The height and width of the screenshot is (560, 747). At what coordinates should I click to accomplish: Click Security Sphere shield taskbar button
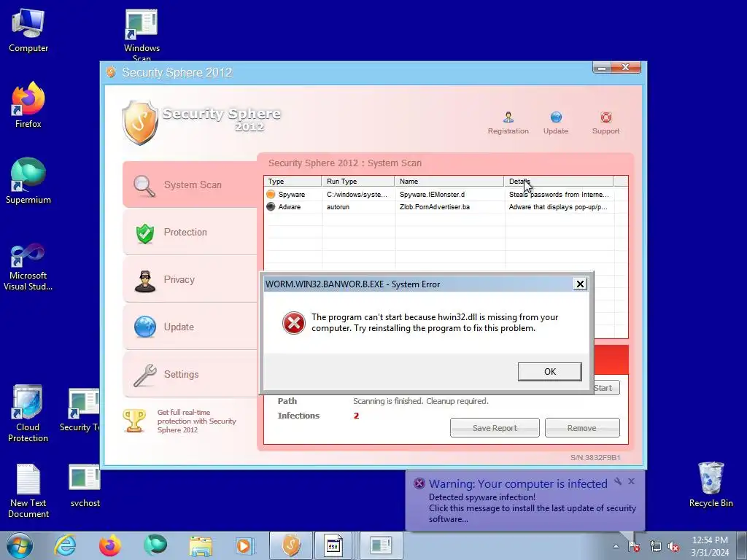291,545
